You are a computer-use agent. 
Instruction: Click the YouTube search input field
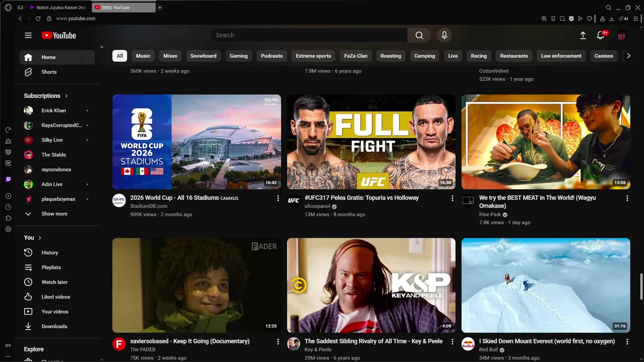tap(308, 35)
